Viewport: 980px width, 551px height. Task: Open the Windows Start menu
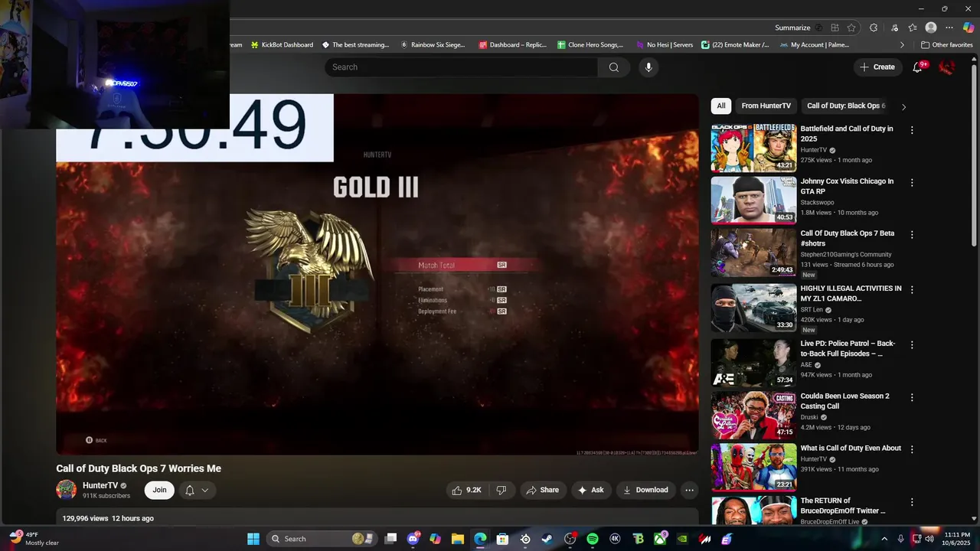pos(253,539)
